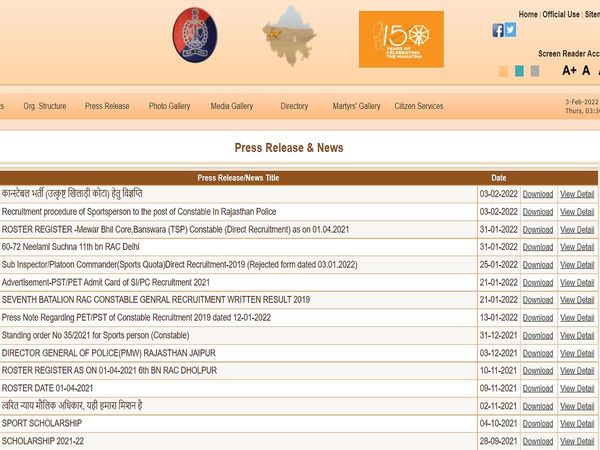Viewport: 600px width, 450px height.
Task: View Detail for 6th BN RAC DHOLPUR roster
Action: [577, 371]
